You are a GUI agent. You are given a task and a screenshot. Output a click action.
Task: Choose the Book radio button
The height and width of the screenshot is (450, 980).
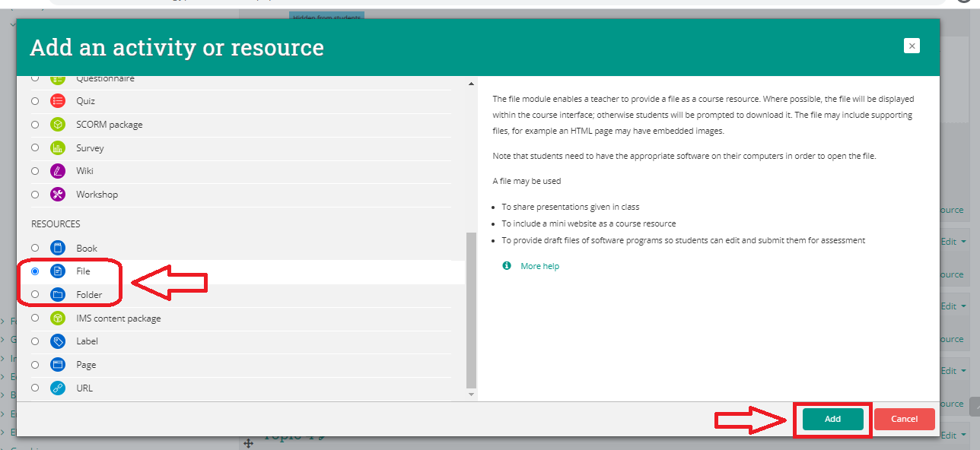pyautogui.click(x=35, y=249)
